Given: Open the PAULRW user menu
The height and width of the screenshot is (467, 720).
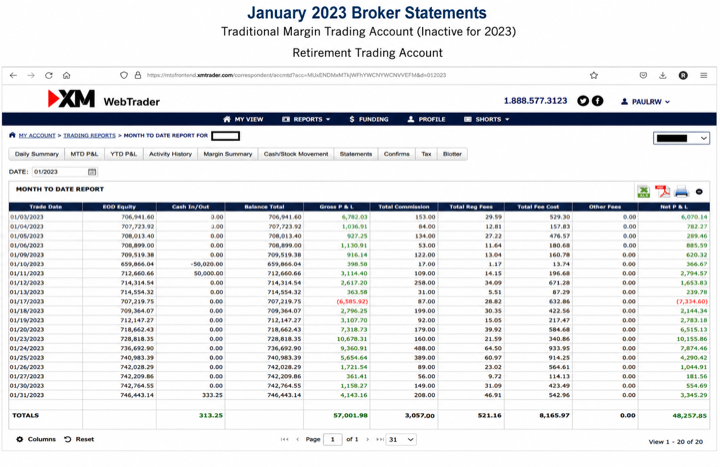Looking at the screenshot, I should click(645, 102).
